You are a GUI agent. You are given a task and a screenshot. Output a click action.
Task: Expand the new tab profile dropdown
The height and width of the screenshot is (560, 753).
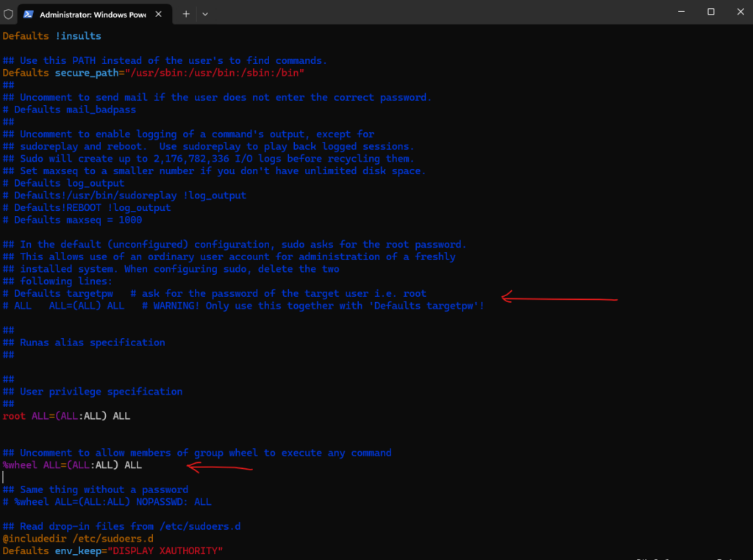[205, 14]
